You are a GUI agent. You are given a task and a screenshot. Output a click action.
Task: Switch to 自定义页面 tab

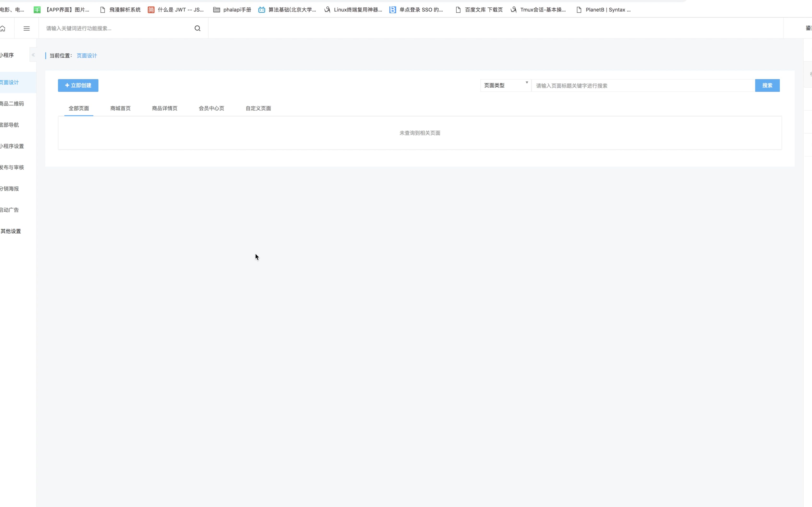(258, 108)
